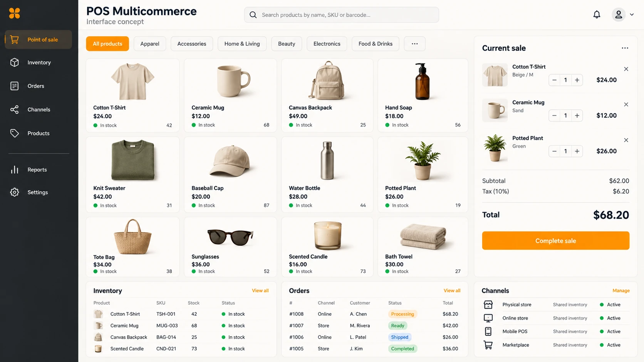Image resolution: width=644 pixels, height=362 pixels.
Task: Go to Inventory via the box icon
Action: (15, 62)
